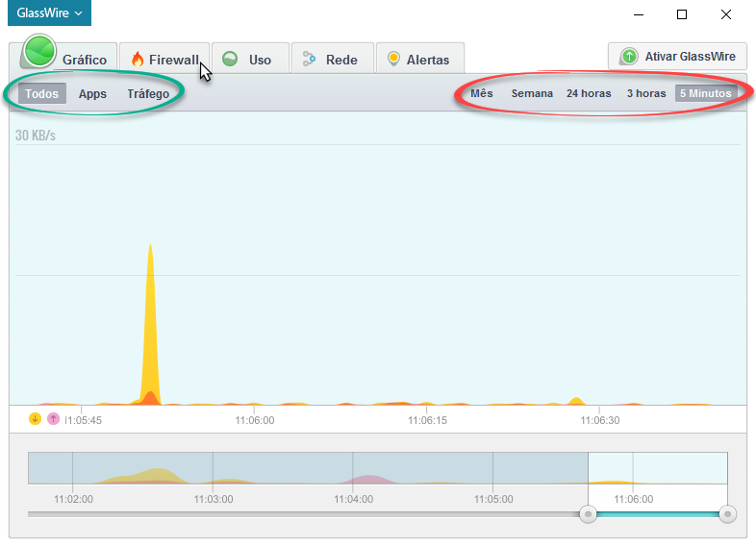
Task: Switch graph view to Apps
Action: click(x=92, y=93)
